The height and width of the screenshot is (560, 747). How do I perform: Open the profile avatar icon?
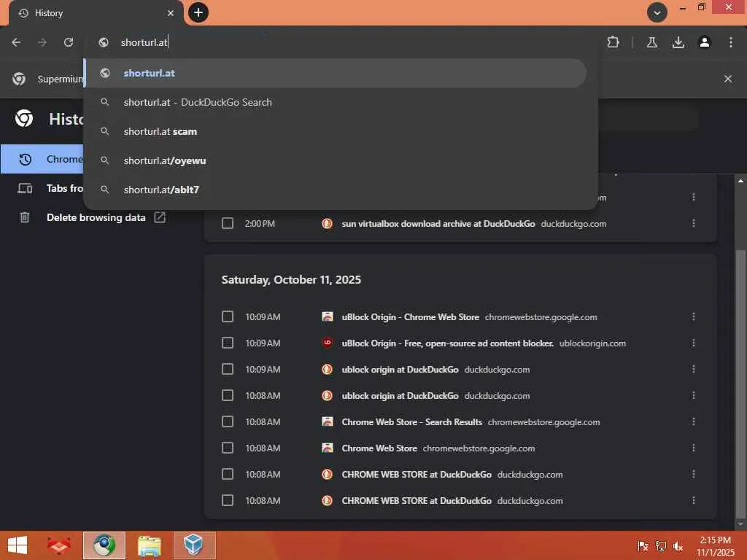(705, 42)
